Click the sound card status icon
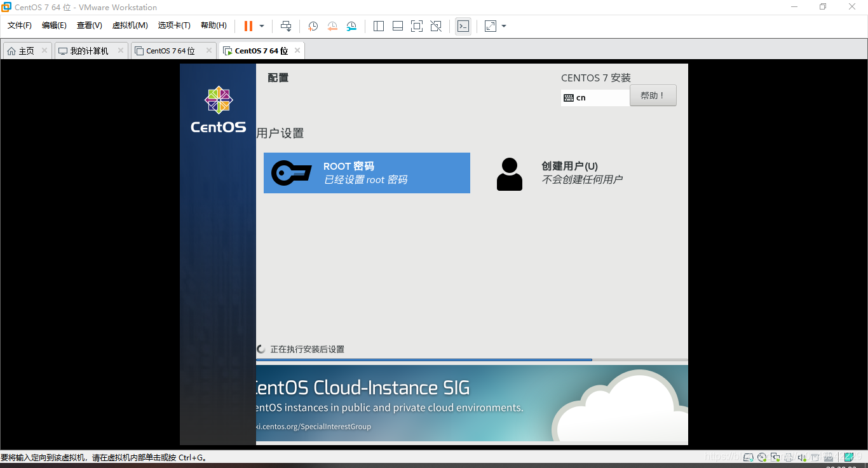Screen dimensions: 868x468 (802, 457)
